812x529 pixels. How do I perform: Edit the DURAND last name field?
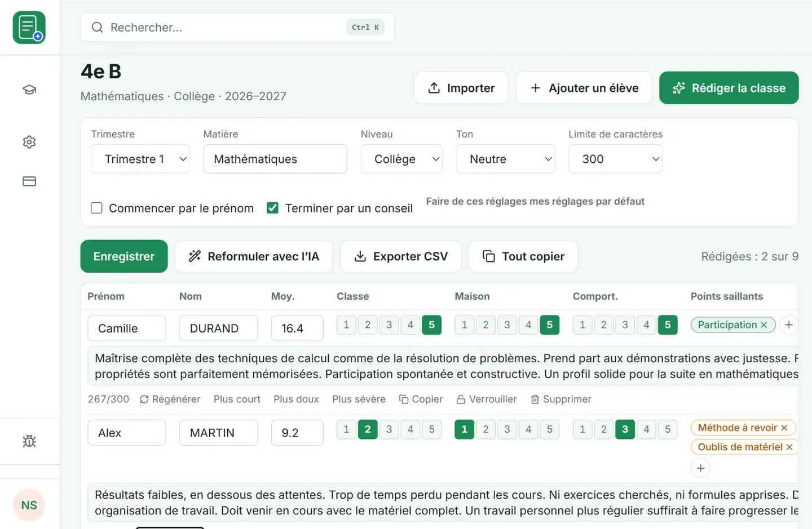(219, 328)
